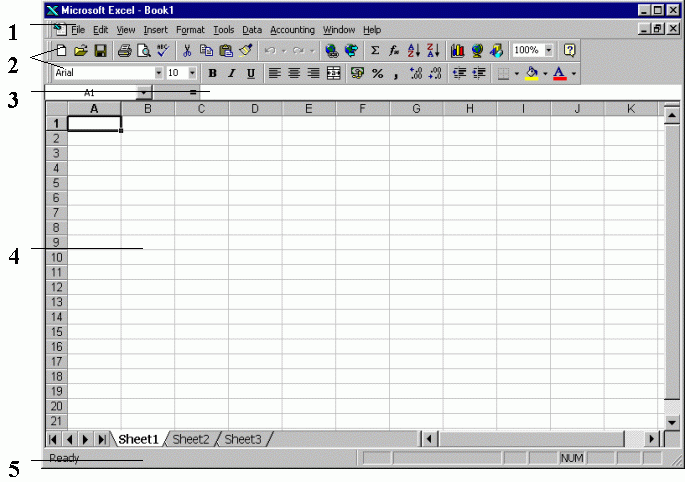
Task: Apply red Font Color A
Action: pos(560,73)
